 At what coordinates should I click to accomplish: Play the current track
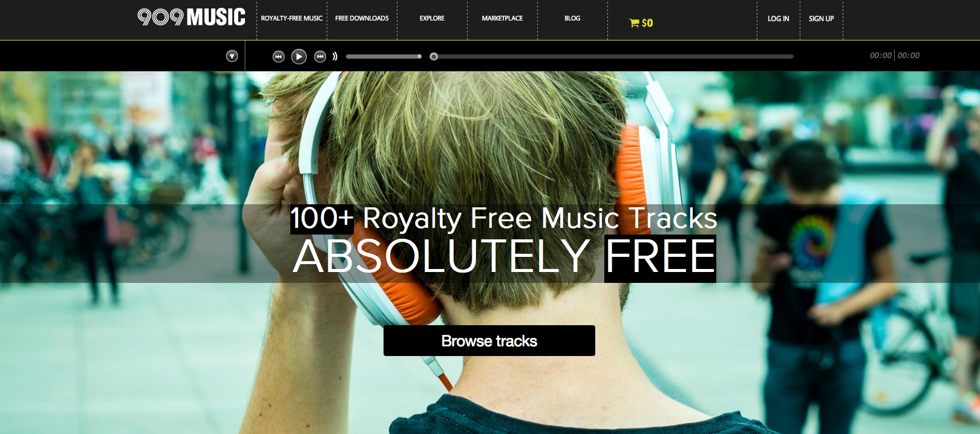(299, 56)
